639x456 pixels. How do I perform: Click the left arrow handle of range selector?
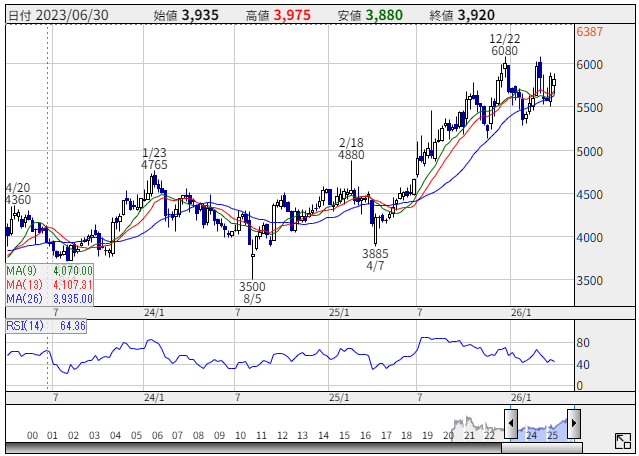[x=510, y=423]
